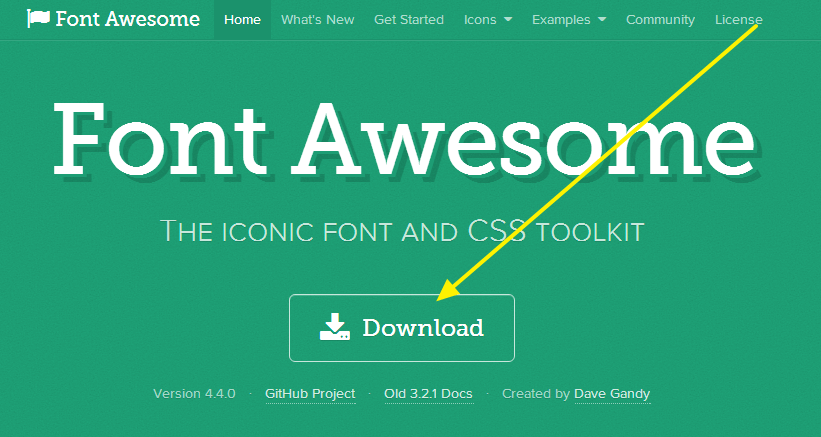
Task: Open the Get Started page
Action: [409, 20]
